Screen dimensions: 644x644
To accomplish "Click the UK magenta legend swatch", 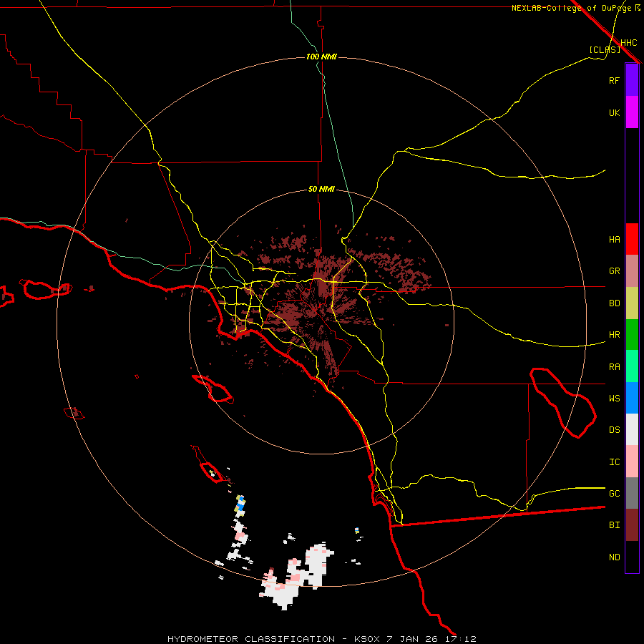I will coord(632,112).
